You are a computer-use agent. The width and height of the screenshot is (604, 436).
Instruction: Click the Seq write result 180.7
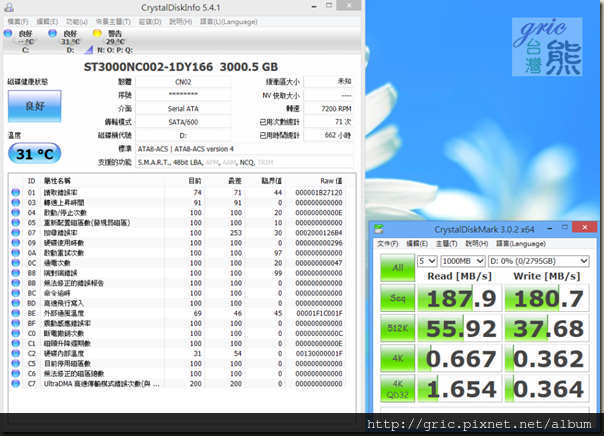547,298
